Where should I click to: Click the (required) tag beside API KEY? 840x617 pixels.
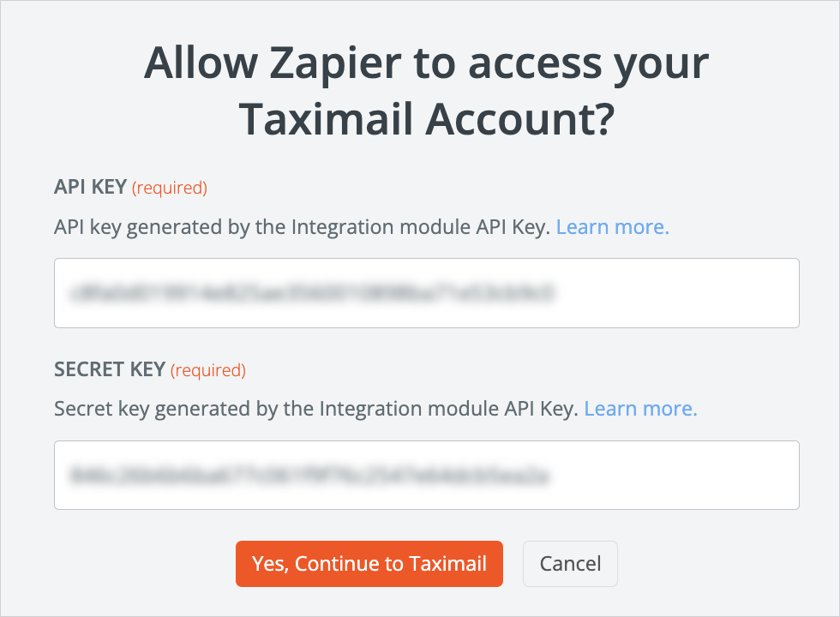tap(170, 187)
